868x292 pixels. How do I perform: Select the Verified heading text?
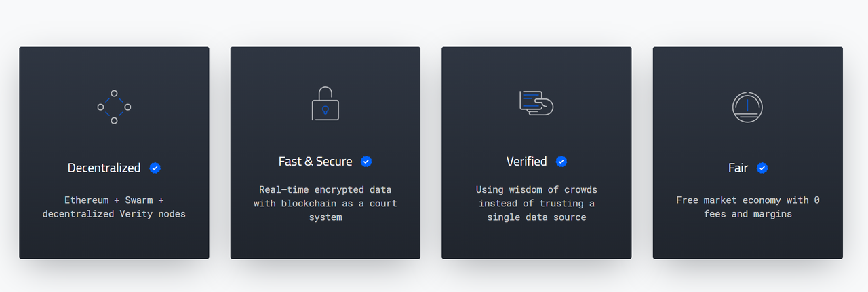[x=526, y=162]
